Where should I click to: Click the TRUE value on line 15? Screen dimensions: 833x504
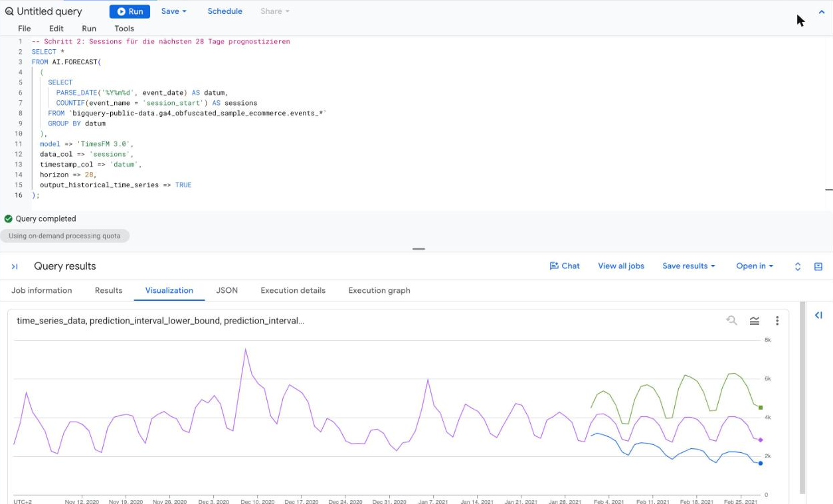183,185
